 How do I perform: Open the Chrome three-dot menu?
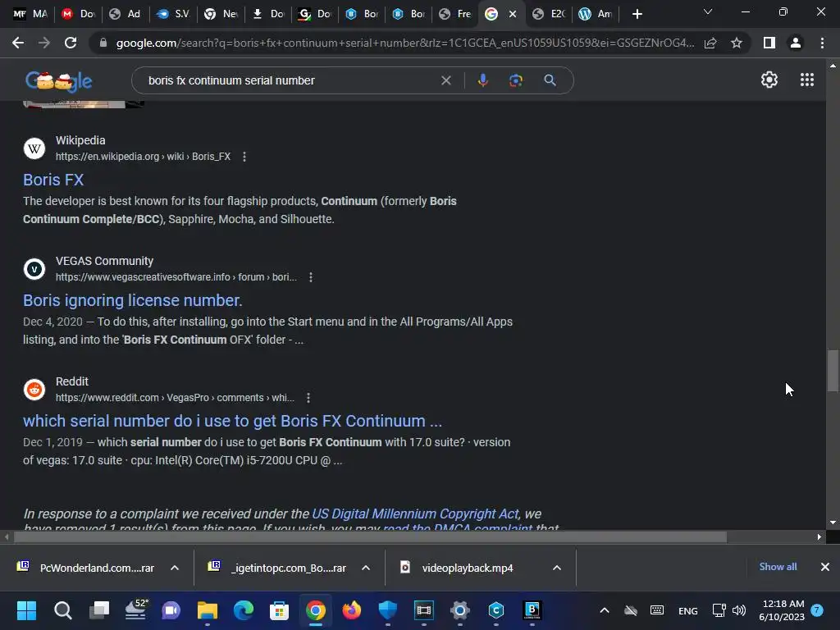822,43
